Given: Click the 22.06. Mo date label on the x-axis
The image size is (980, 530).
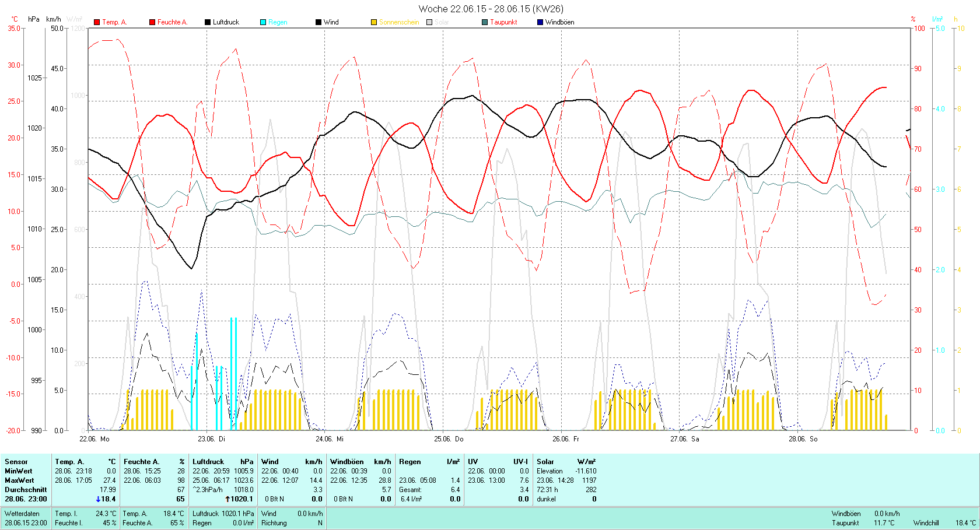Looking at the screenshot, I should pos(94,439).
